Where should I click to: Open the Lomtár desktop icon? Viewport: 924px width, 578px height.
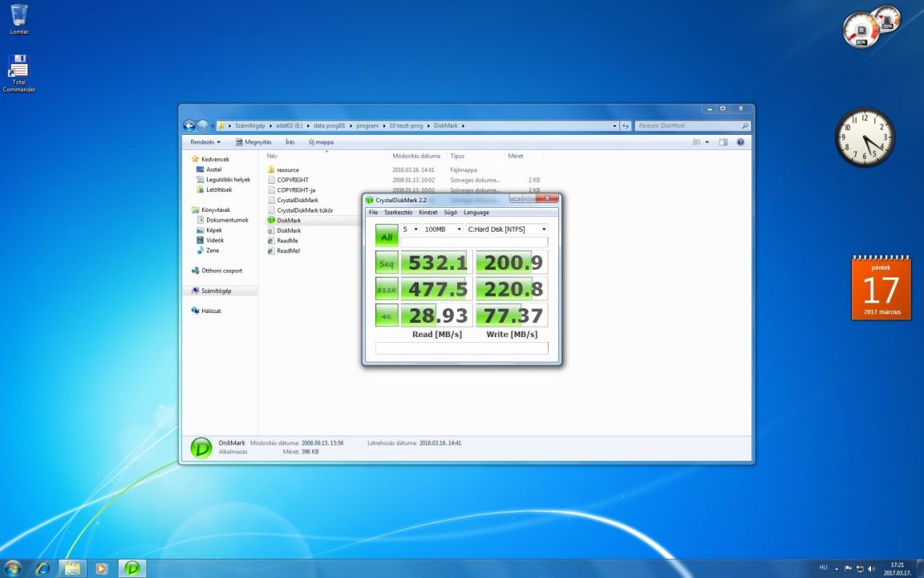(x=19, y=19)
